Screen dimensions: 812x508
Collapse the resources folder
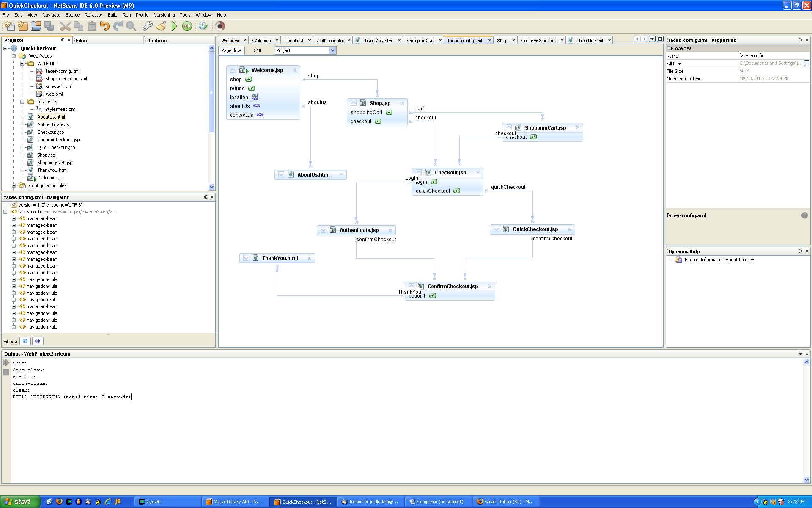pos(22,102)
